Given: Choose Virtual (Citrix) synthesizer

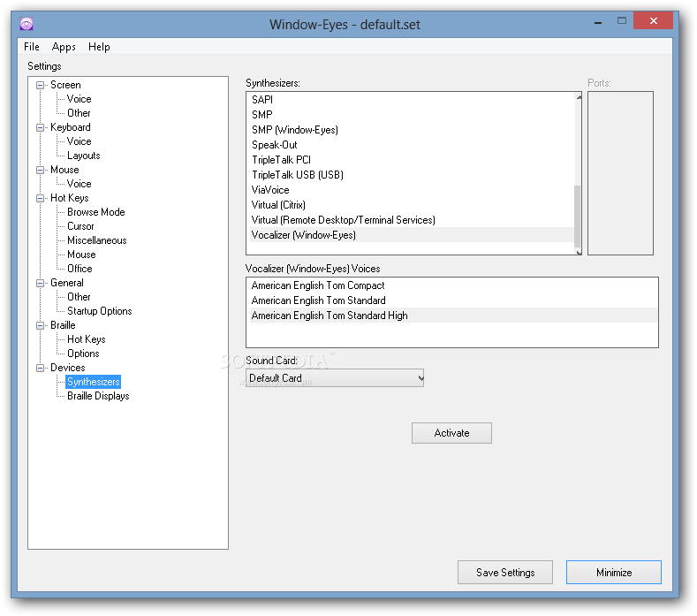Looking at the screenshot, I should (x=411, y=205).
